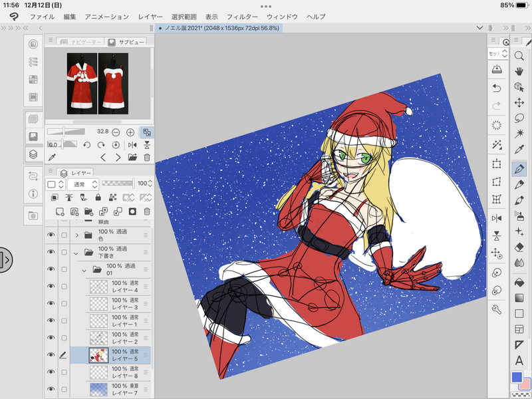The width and height of the screenshot is (532, 399).
Task: Collapse the 下書き layer folder
Action: pyautogui.click(x=77, y=252)
